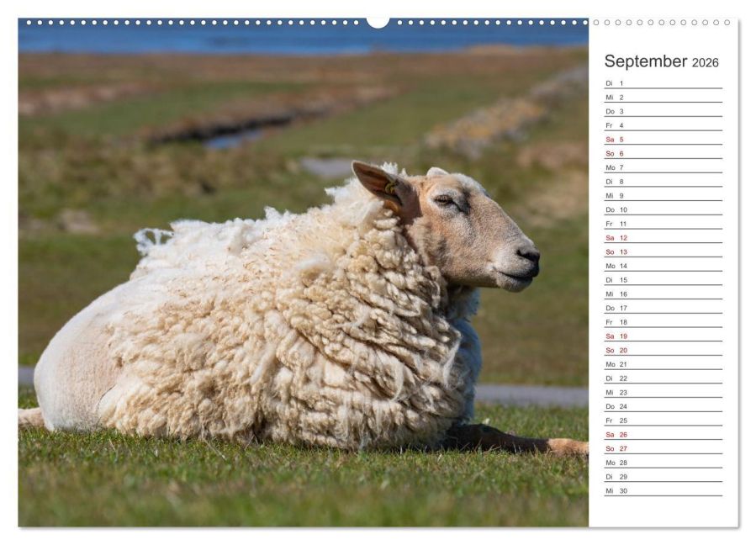Select the Do 10 date row
Viewport: 756px width, 545px height.
point(663,209)
